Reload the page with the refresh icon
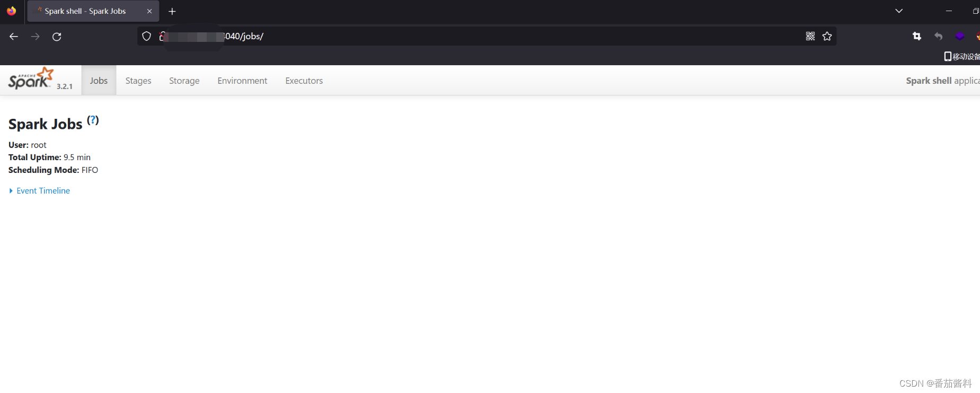The image size is (980, 393). point(57,37)
